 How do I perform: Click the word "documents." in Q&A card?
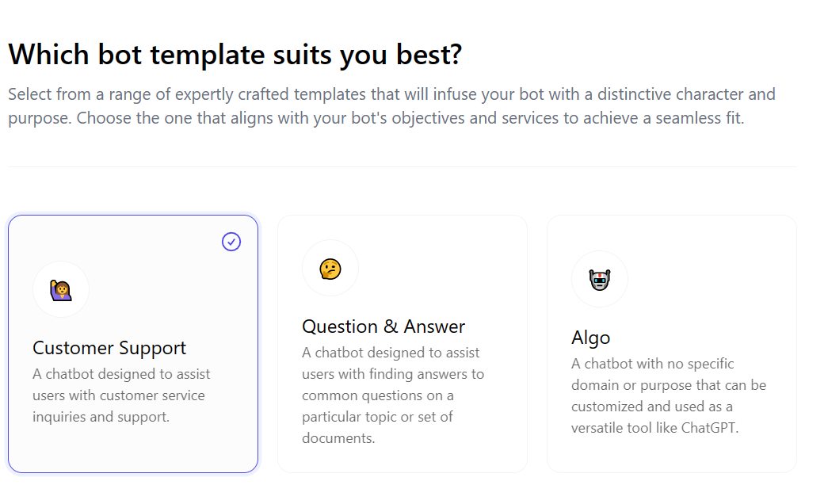pos(338,438)
